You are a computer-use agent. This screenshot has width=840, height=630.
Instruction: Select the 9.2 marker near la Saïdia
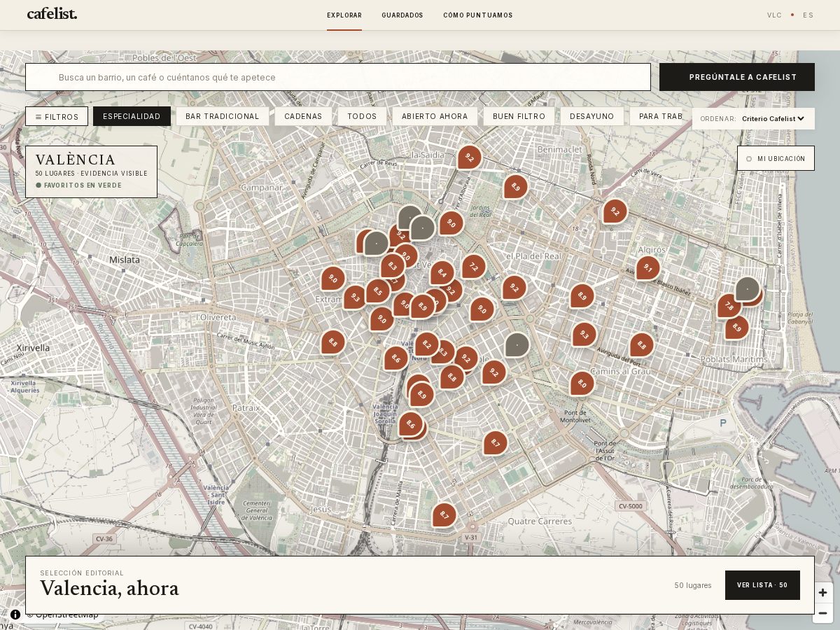point(469,157)
